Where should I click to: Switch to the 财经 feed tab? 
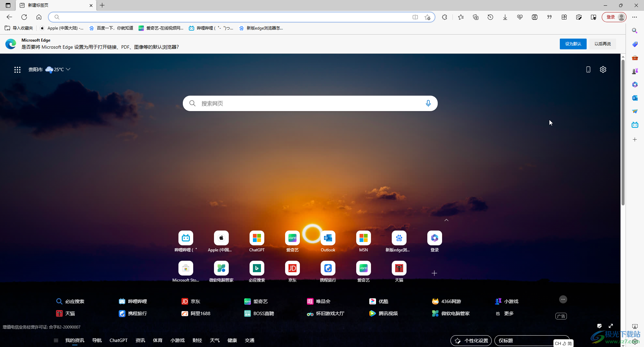197,340
